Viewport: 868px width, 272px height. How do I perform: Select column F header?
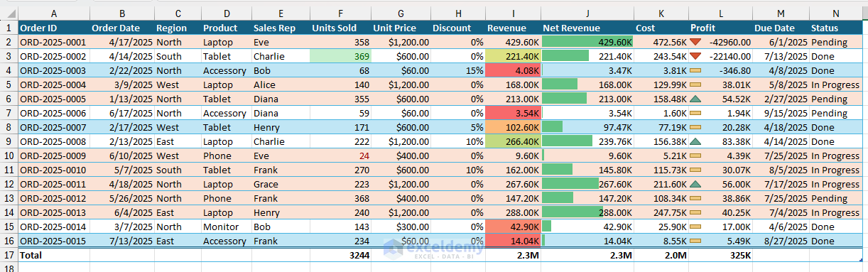click(340, 13)
